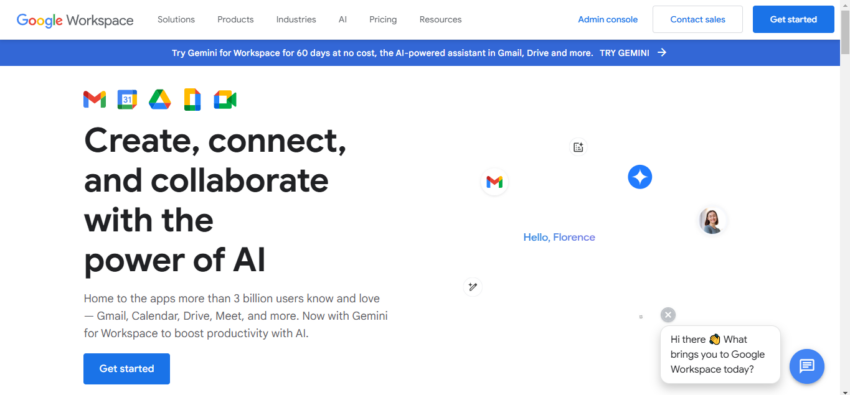Click the Google Workspace logo
850x395 pixels.
(75, 20)
